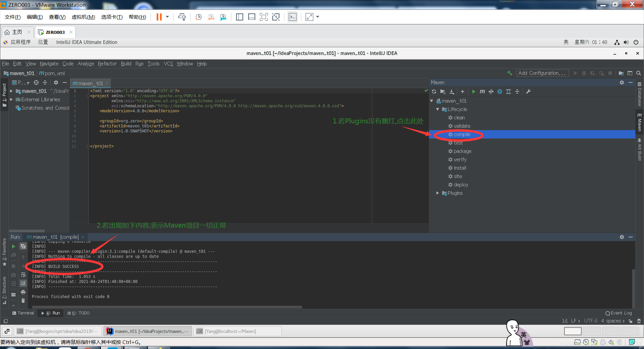Expand Plugins node in Maven panel
The image size is (644, 349).
click(438, 193)
